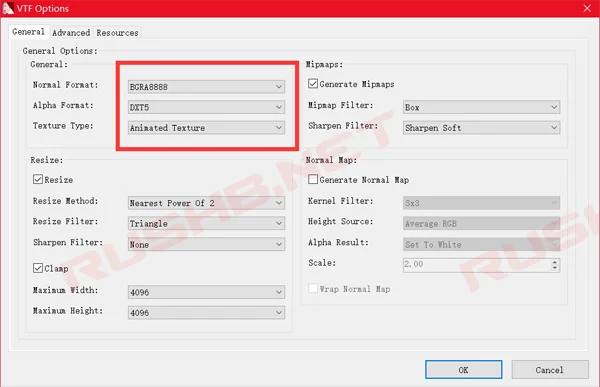Viewport: 600px width, 387px height.
Task: Decrease Scale with the down spinner arrow
Action: point(555,268)
